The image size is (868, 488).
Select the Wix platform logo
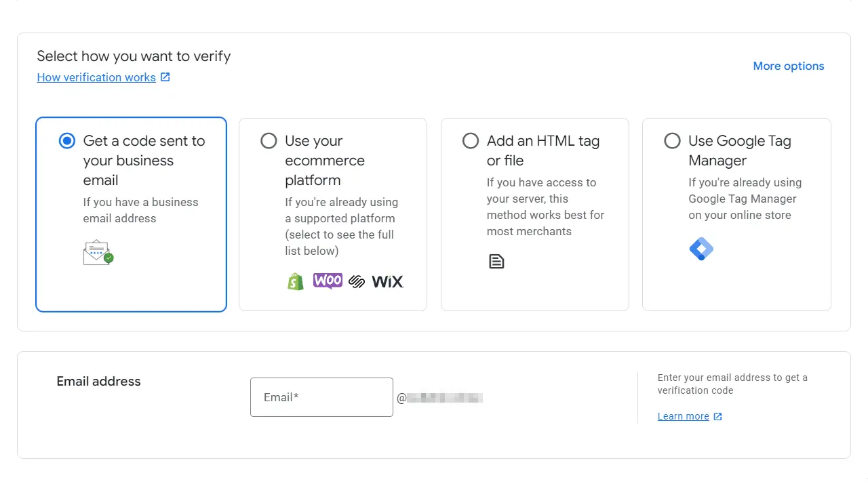[387, 281]
